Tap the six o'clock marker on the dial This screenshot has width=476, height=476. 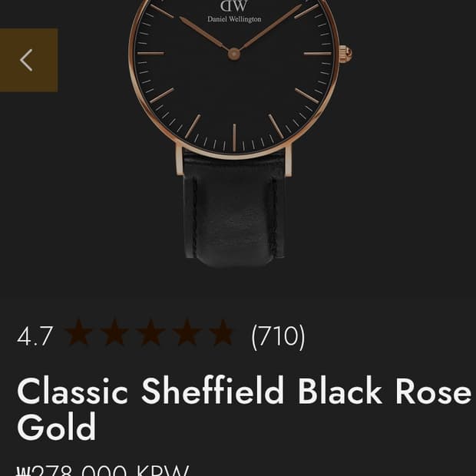tap(234, 137)
